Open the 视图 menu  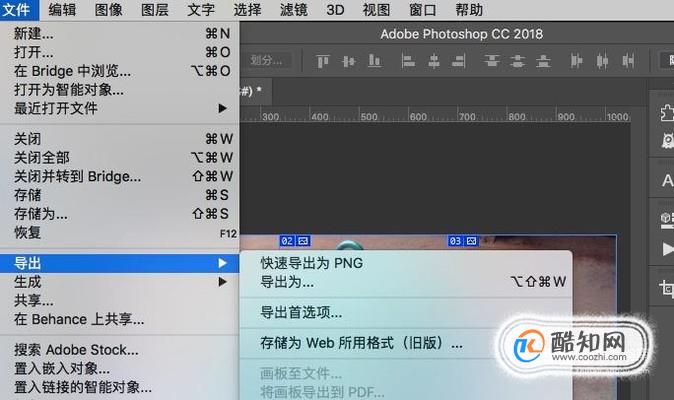[377, 10]
